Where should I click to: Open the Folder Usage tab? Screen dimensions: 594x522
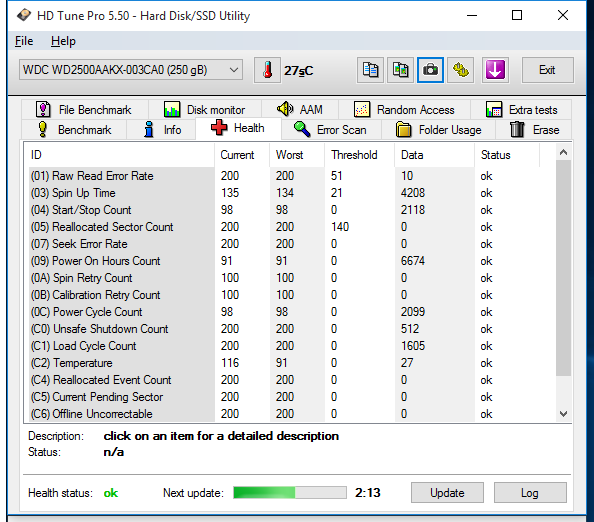[439, 130]
